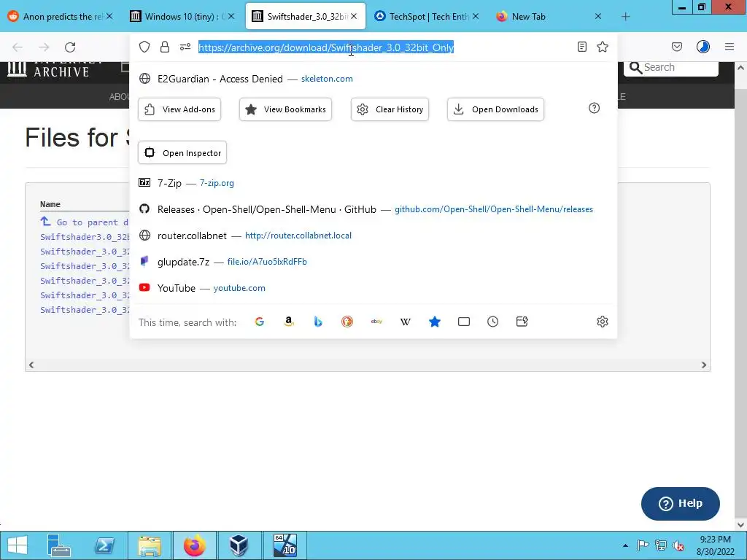Select router.collabnet suggestion
This screenshot has height=560, width=747.
coord(373,236)
